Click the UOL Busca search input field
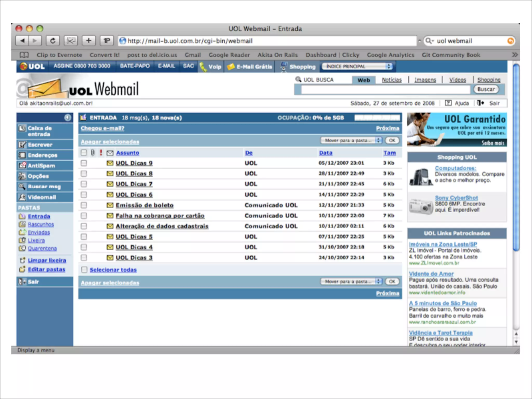This screenshot has height=399, width=532. (x=385, y=90)
